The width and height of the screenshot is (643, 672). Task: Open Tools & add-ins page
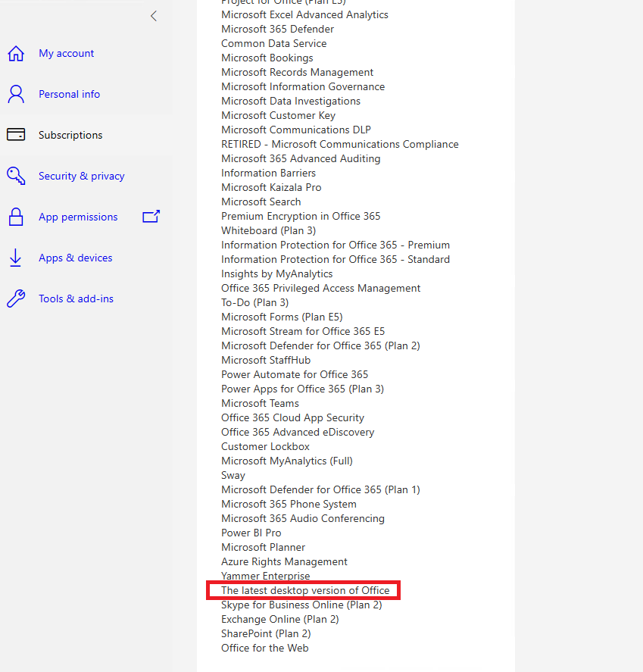[76, 298]
